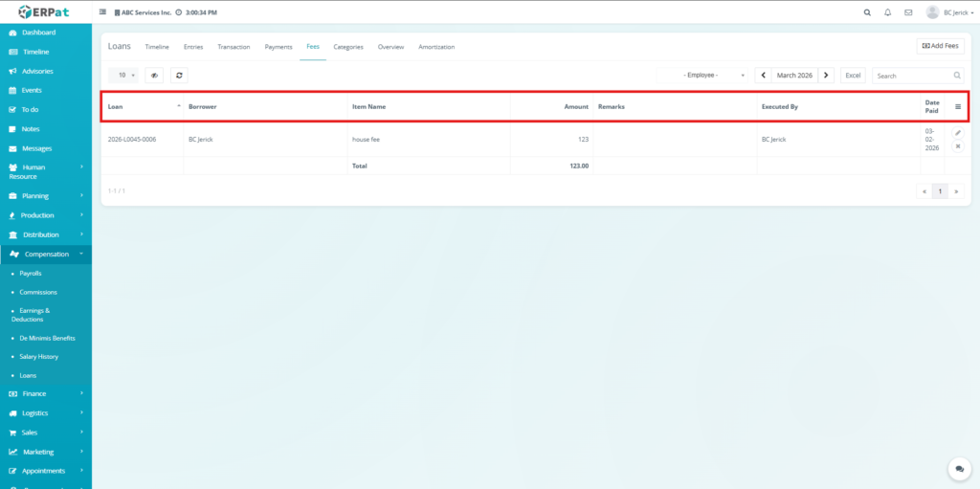
Task: Open the mail envelope icon in header
Action: (908, 12)
